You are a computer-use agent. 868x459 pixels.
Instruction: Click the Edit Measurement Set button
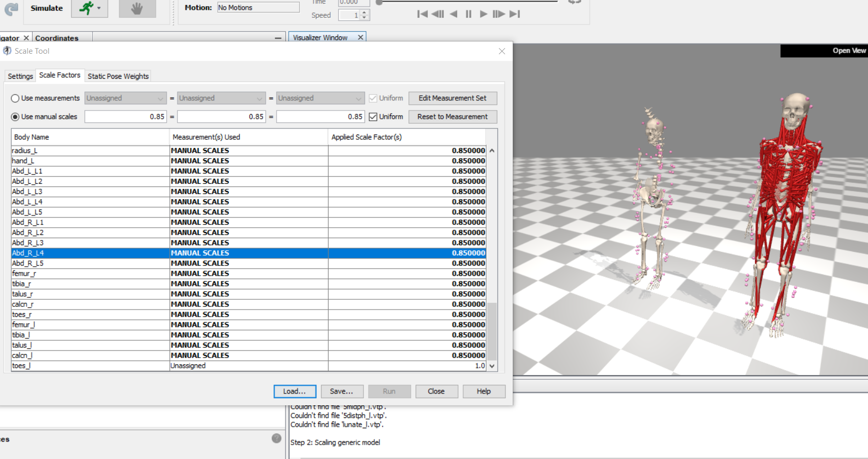452,98
